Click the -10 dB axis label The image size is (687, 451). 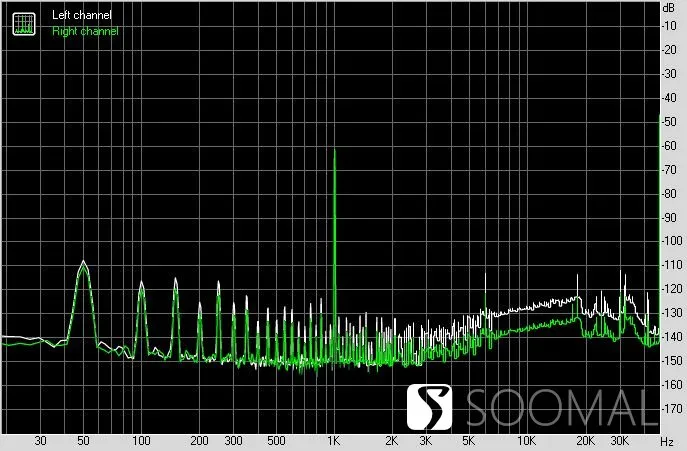670,26
